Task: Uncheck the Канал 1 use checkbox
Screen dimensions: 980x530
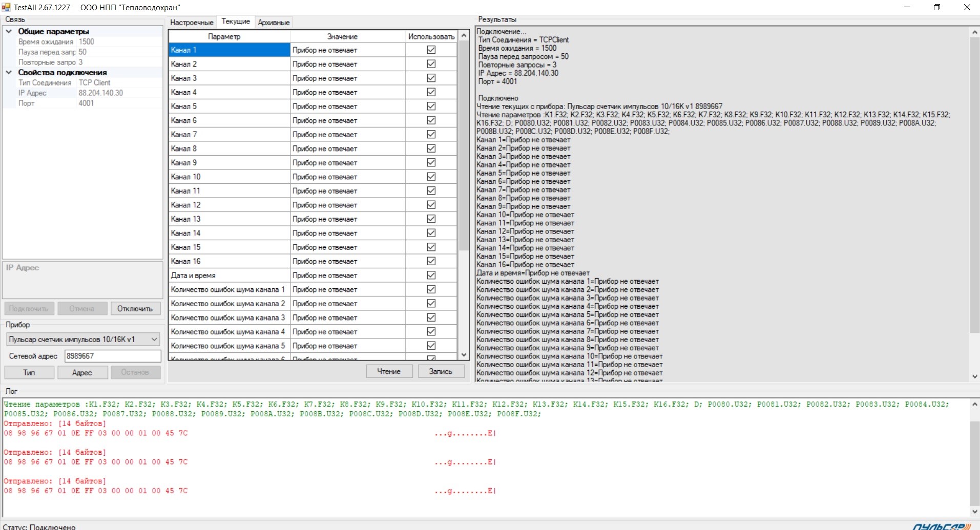Action: pyautogui.click(x=431, y=50)
